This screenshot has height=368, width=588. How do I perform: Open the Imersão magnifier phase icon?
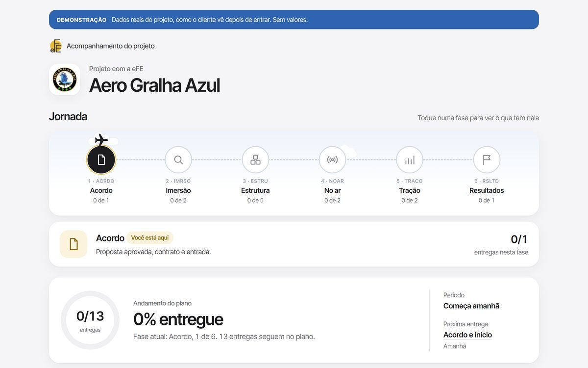(178, 160)
